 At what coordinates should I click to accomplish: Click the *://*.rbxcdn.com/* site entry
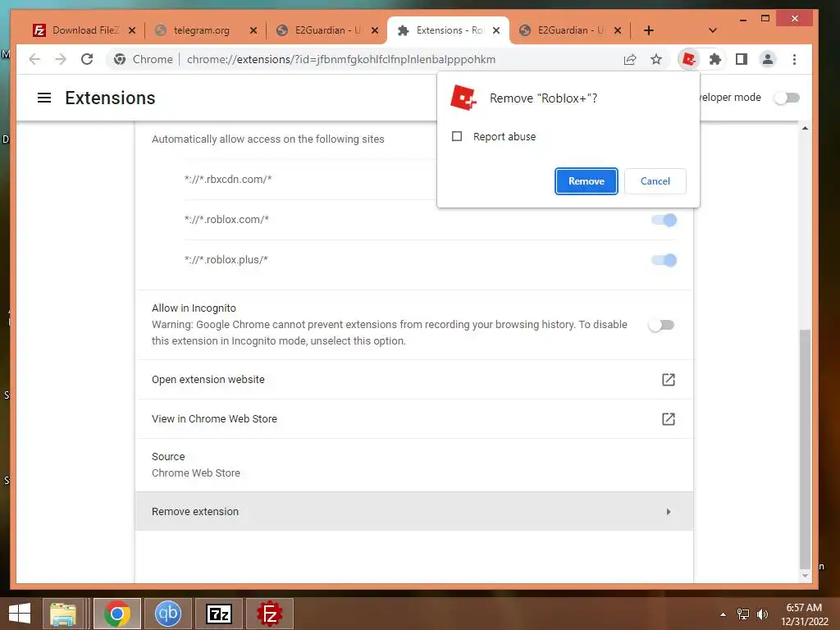tap(228, 179)
